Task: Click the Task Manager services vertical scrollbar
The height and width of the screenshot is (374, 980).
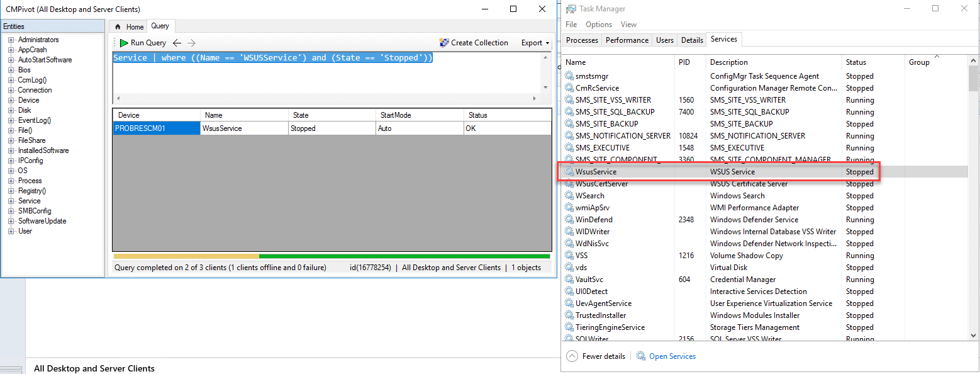Action: (973, 199)
